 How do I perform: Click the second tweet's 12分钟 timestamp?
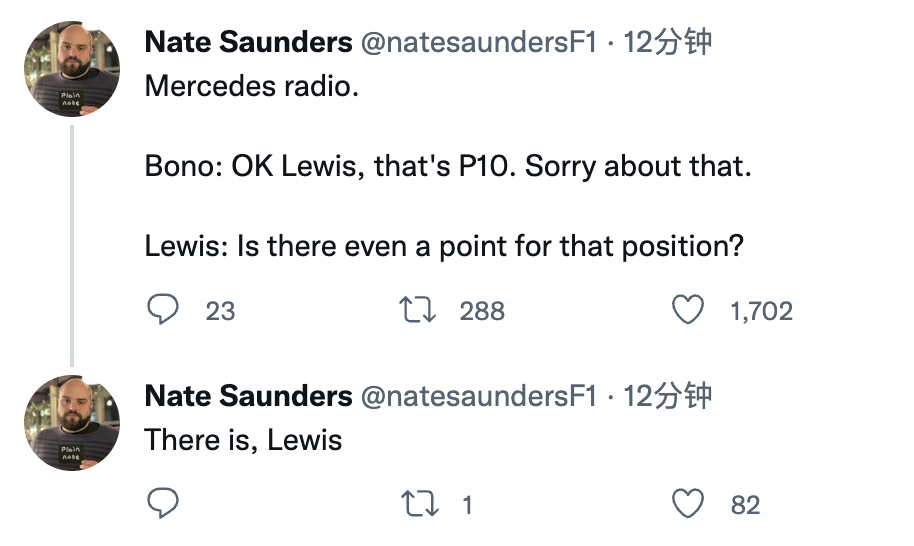tap(667, 396)
